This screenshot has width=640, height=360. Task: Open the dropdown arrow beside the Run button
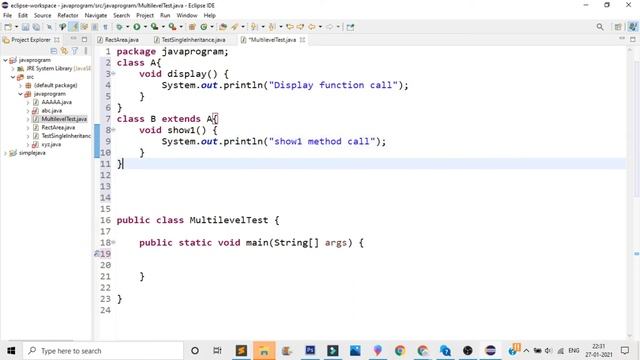point(145,27)
